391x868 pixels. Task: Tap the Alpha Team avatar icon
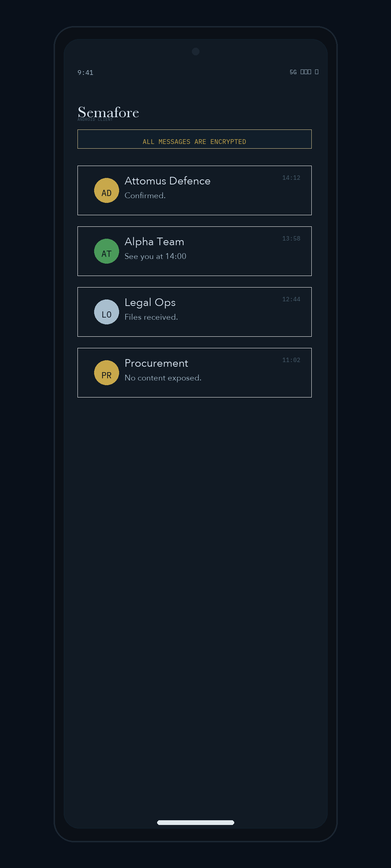[106, 251]
